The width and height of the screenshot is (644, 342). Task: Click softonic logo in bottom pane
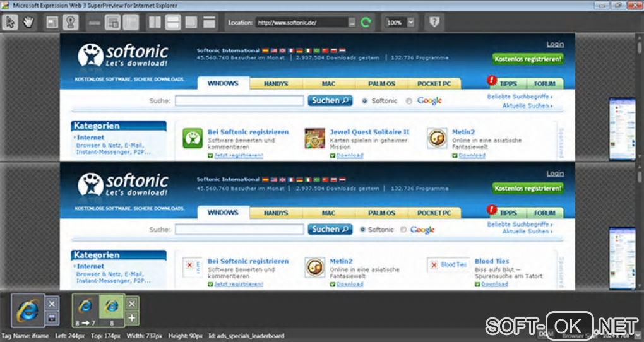(123, 184)
